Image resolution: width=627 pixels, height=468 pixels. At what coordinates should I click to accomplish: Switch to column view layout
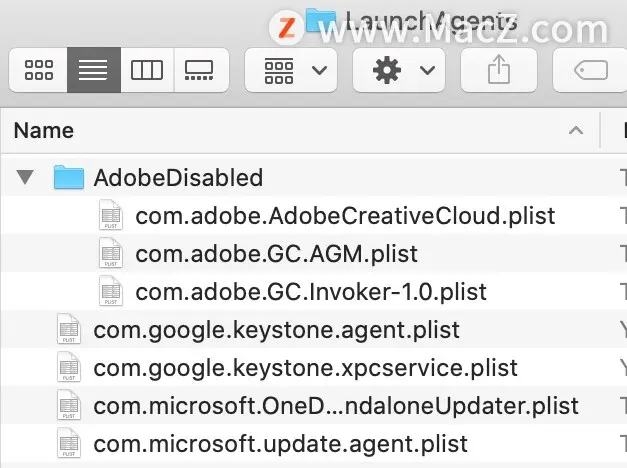147,70
